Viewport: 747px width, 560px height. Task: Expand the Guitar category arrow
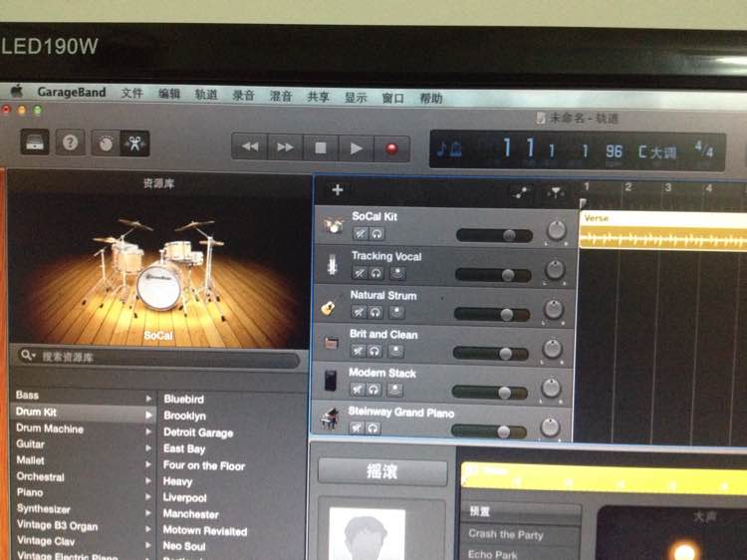[x=149, y=448]
